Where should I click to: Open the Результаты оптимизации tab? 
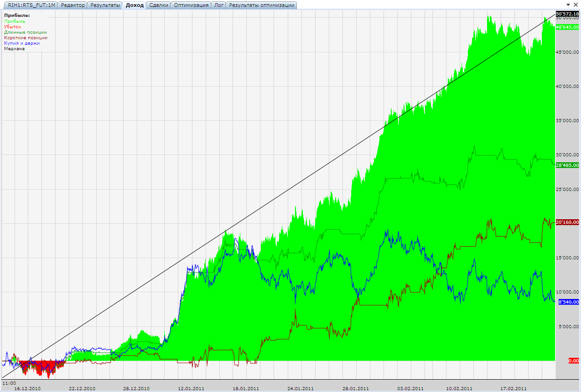pyautogui.click(x=262, y=5)
